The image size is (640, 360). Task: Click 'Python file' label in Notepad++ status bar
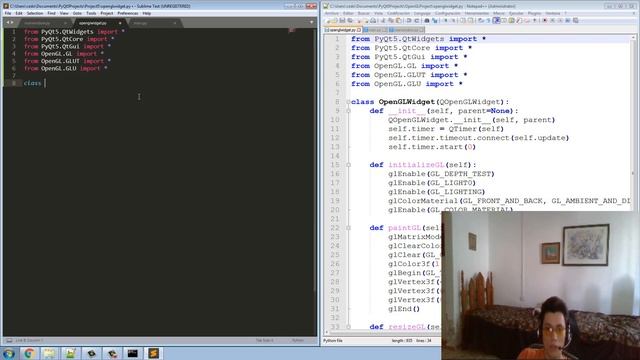333,340
